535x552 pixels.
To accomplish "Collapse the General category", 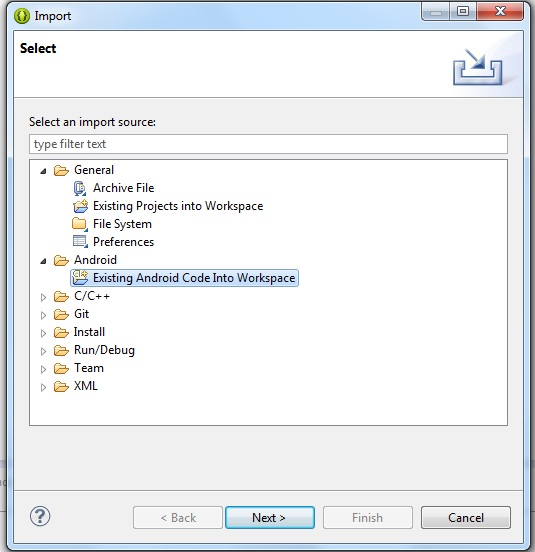I will 43,171.
